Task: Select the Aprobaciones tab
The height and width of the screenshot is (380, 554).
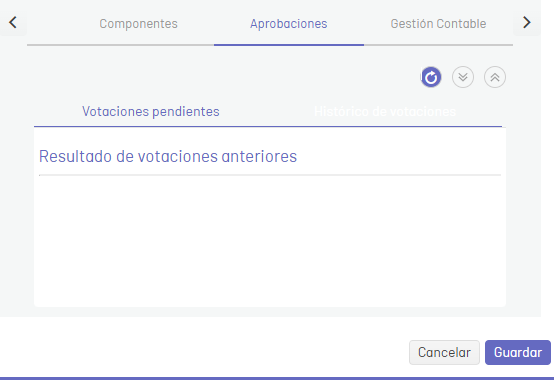Action: [x=289, y=24]
